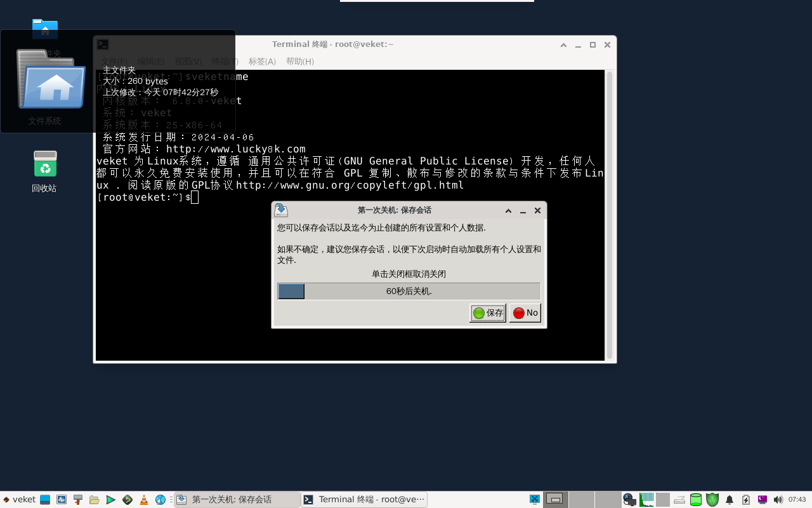Click the 'GNU General Public License' text
The width and height of the screenshot is (812, 508).
[x=427, y=161]
